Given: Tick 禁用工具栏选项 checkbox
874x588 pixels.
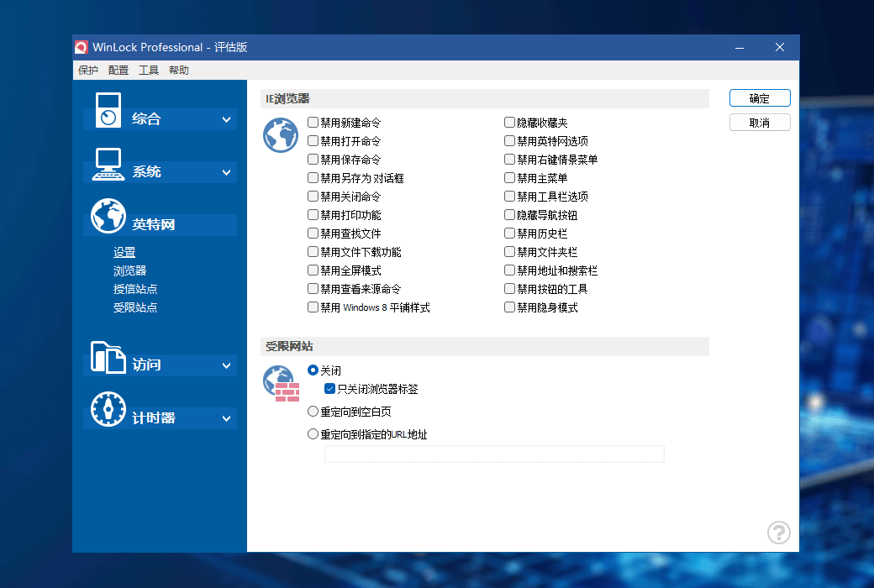Looking at the screenshot, I should point(509,197).
